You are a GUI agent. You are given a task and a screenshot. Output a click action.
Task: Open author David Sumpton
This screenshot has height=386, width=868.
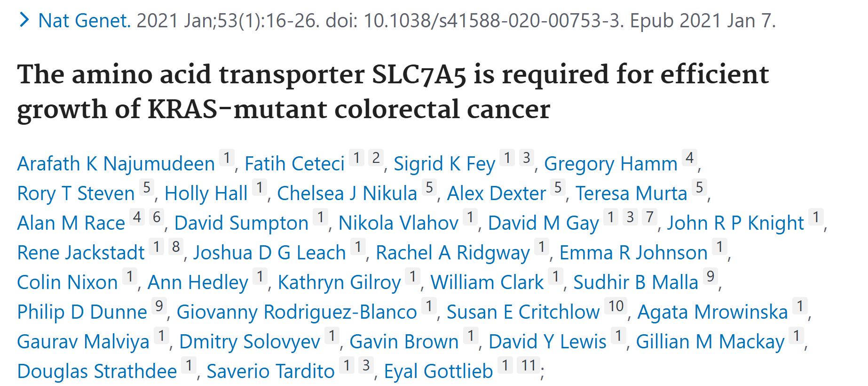[241, 223]
